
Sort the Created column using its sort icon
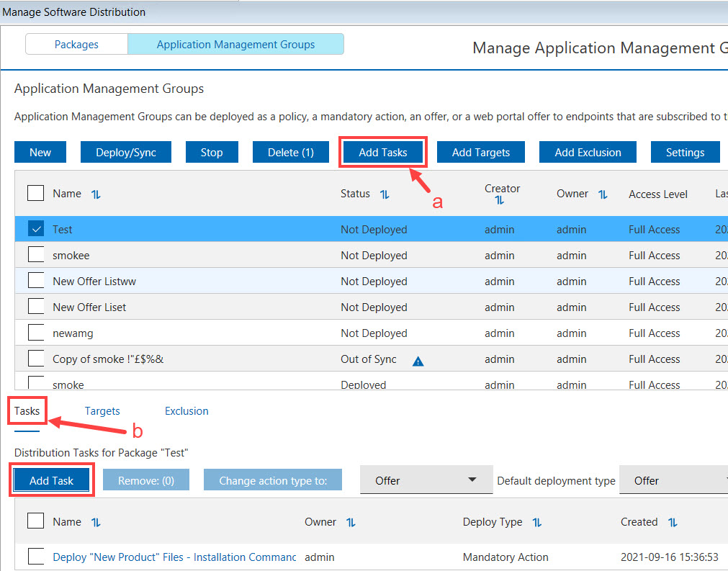[673, 522]
